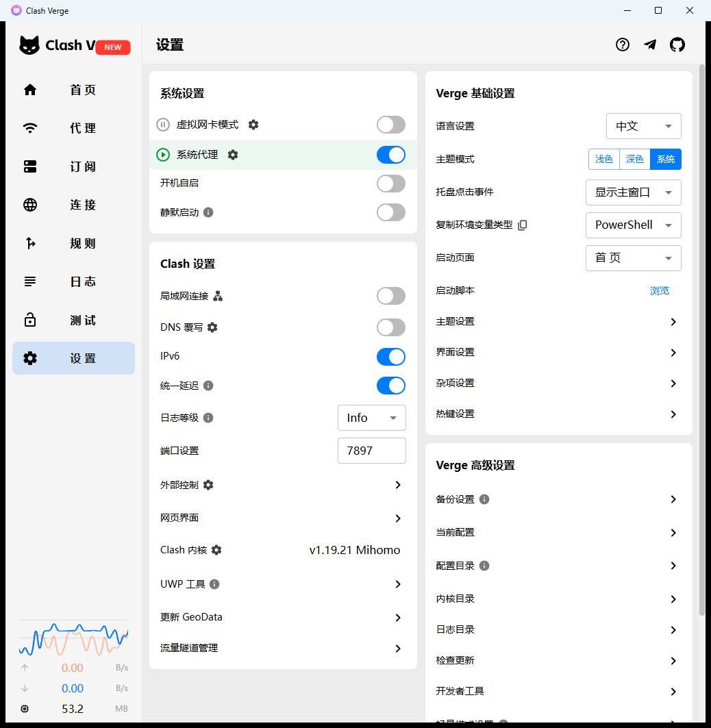Click the info icon beside 备份设置

click(x=484, y=499)
